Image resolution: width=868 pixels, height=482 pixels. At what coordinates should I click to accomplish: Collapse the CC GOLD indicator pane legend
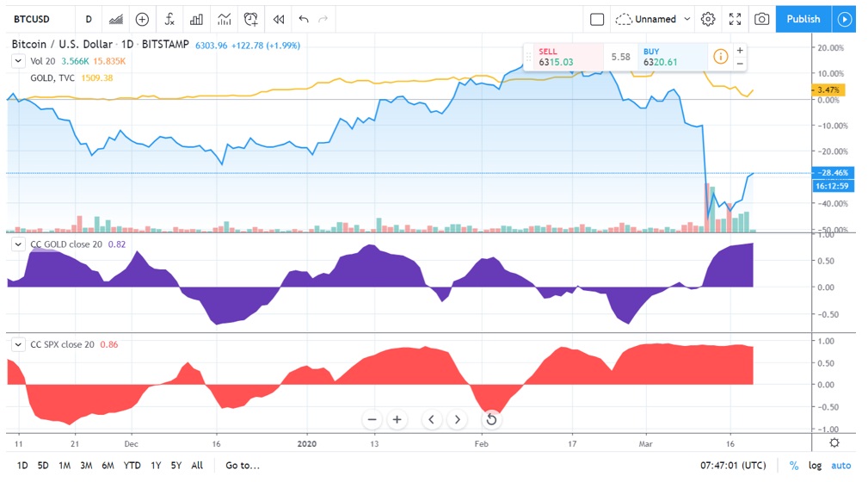[17, 245]
